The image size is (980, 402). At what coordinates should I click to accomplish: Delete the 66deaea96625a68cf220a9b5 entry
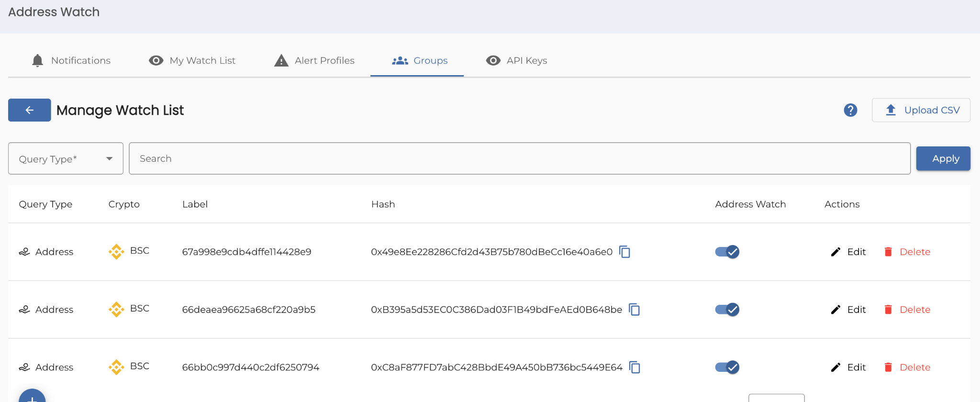coord(907,310)
